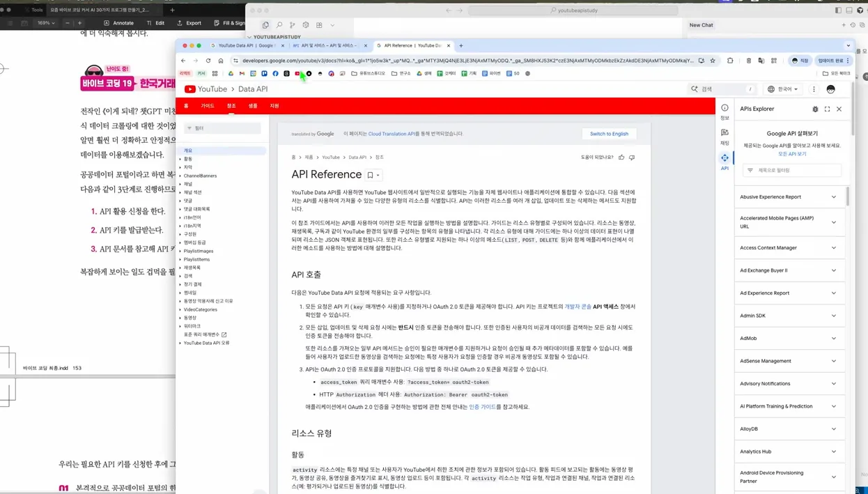Open 개발자 콘솔 link
The height and width of the screenshot is (494, 868).
pyautogui.click(x=578, y=307)
